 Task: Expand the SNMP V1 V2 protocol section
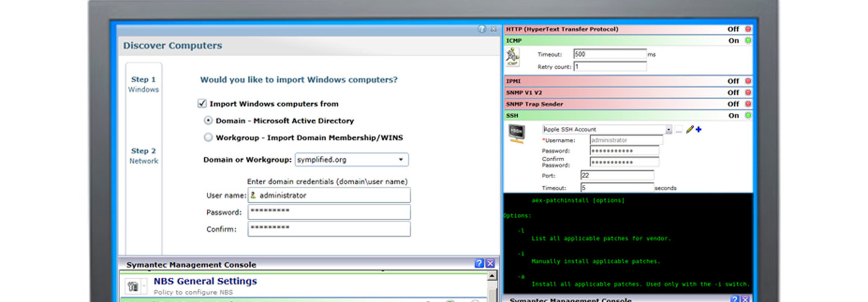(524, 92)
